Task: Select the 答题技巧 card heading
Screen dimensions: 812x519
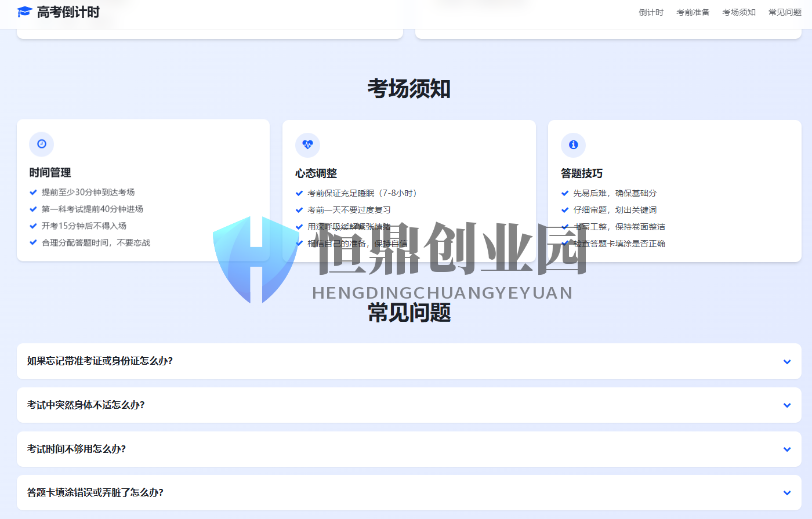Action: [x=582, y=173]
